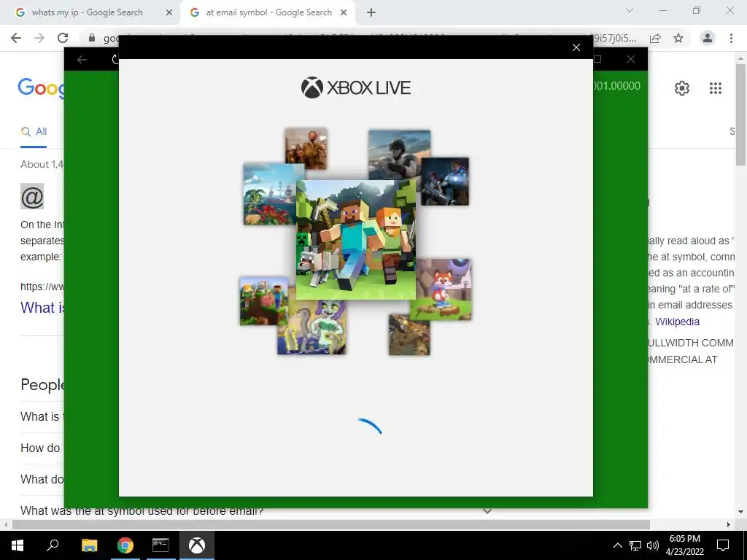Open network status in system tray

[x=635, y=545]
